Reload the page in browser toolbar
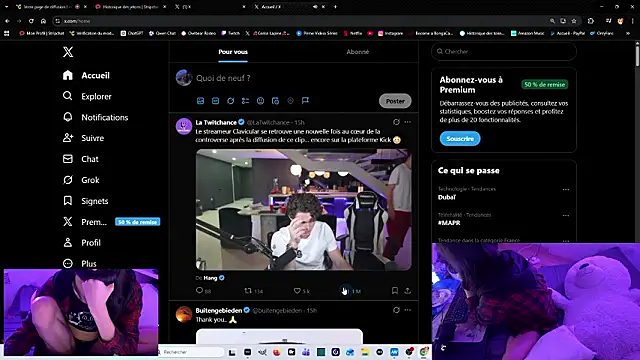 31,21
